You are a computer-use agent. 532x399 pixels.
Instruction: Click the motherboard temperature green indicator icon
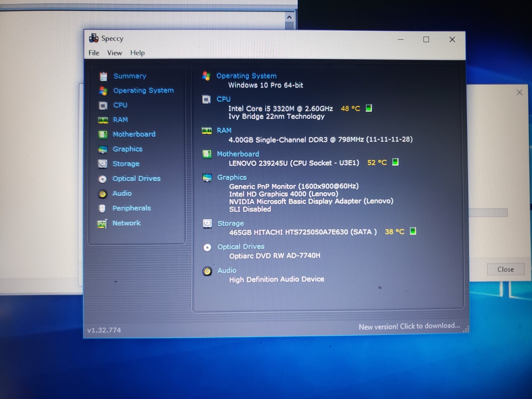(x=395, y=162)
